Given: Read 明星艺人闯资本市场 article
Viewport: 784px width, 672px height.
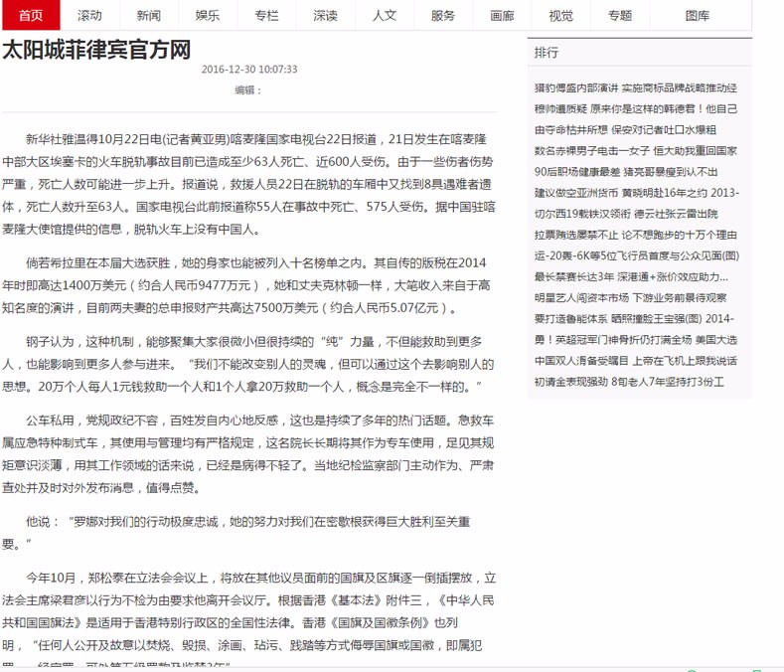Looking at the screenshot, I should (x=581, y=297).
